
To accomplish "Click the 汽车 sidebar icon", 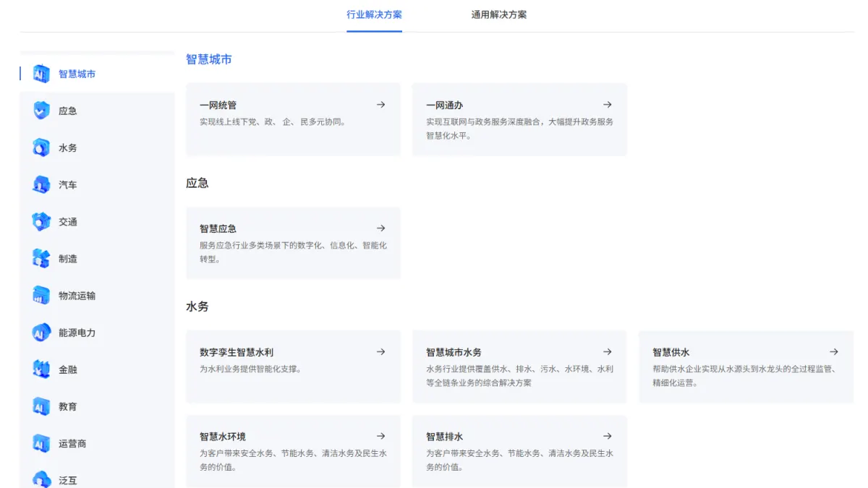I will point(41,184).
